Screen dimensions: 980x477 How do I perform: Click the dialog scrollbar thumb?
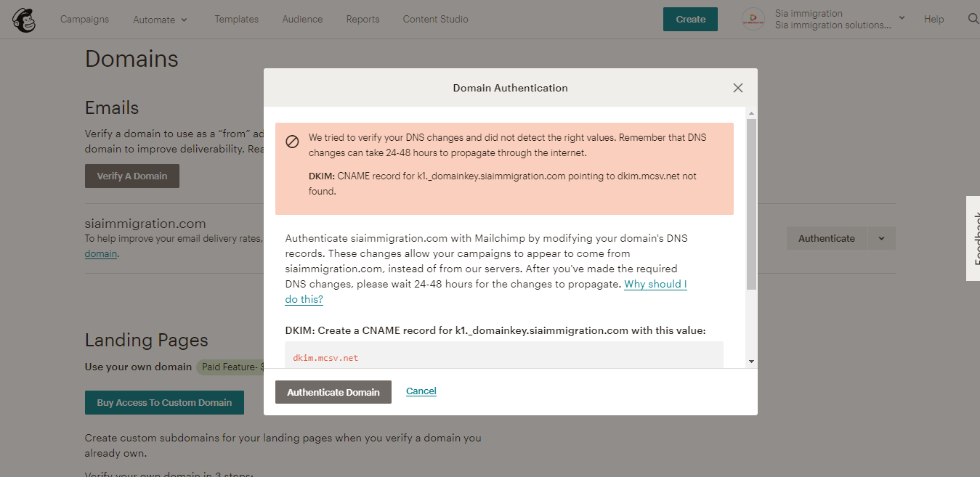tap(751, 205)
